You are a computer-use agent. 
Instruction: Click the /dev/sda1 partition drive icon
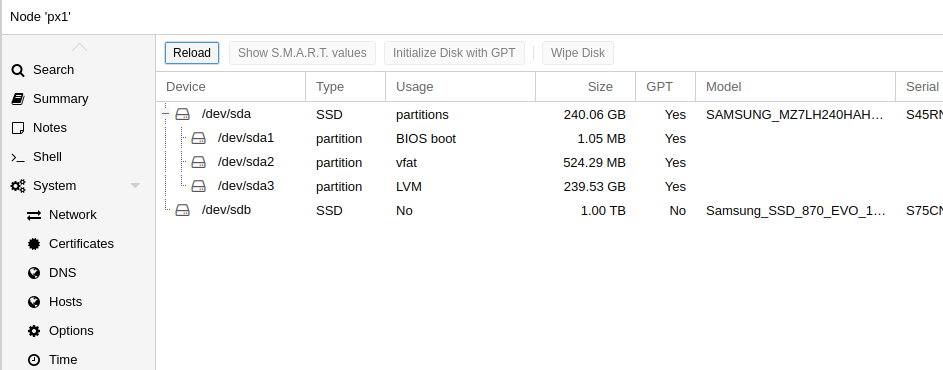click(198, 138)
